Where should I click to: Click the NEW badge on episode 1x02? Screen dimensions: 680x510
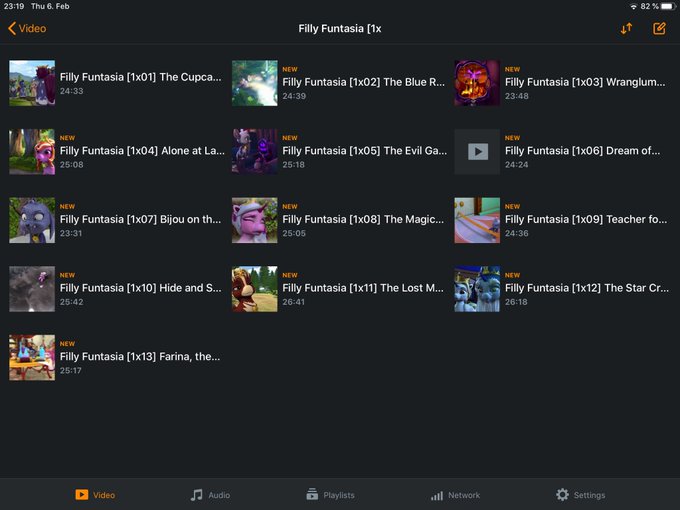click(x=290, y=69)
